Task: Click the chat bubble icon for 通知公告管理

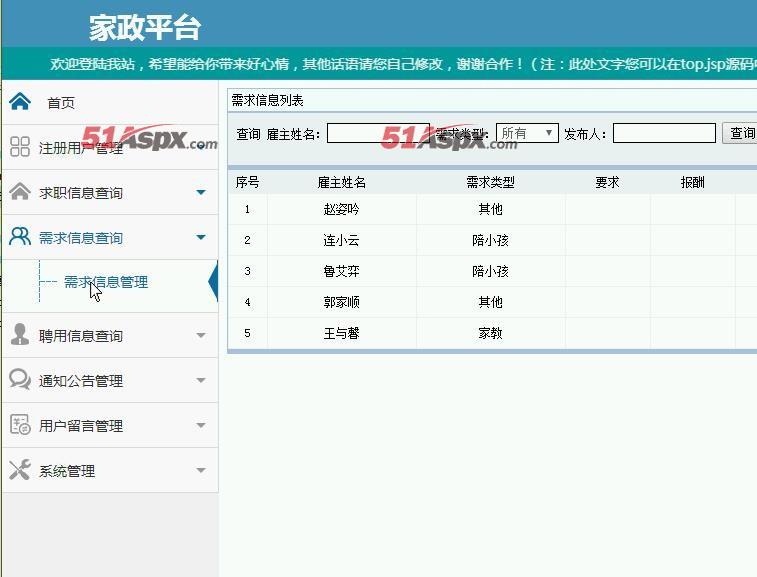Action: [x=20, y=379]
